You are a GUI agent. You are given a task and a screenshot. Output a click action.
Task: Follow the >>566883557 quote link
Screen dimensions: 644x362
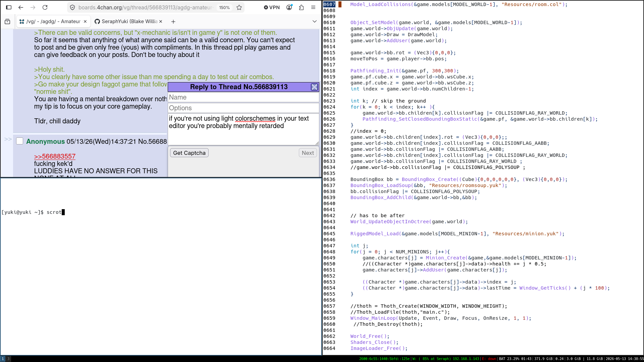pos(55,156)
